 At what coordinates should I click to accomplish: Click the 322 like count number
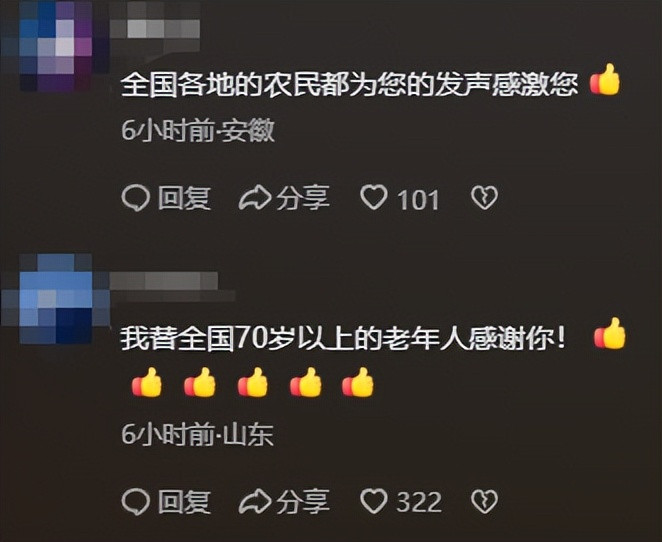[418, 502]
